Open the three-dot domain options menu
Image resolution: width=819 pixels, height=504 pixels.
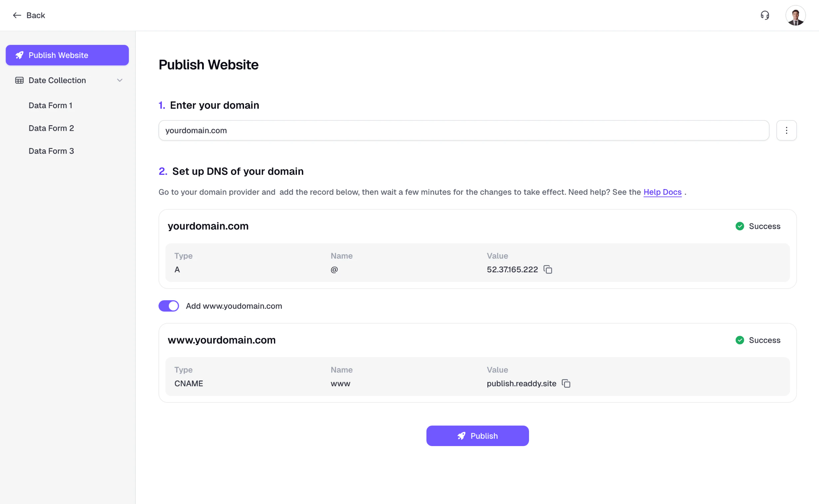786,130
